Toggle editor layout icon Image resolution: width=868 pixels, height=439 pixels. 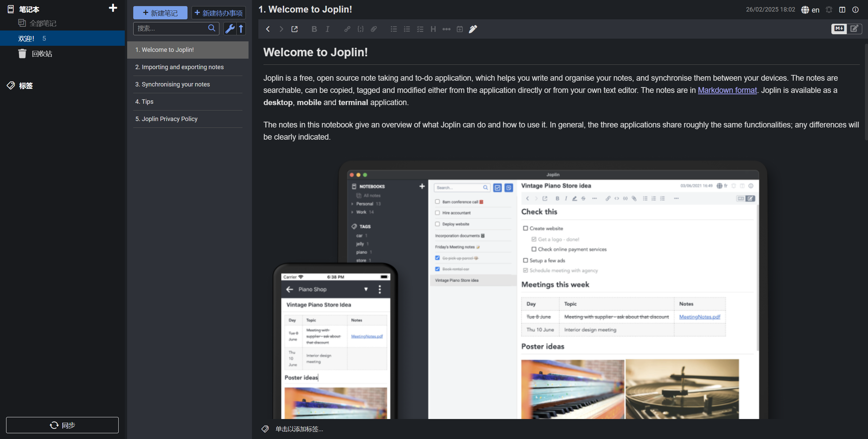pos(842,9)
